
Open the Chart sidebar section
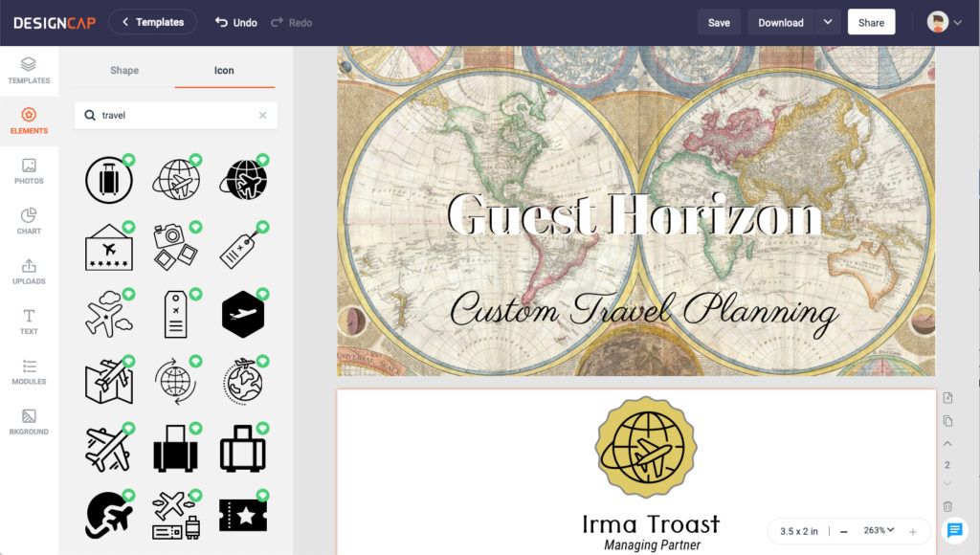[x=29, y=221]
